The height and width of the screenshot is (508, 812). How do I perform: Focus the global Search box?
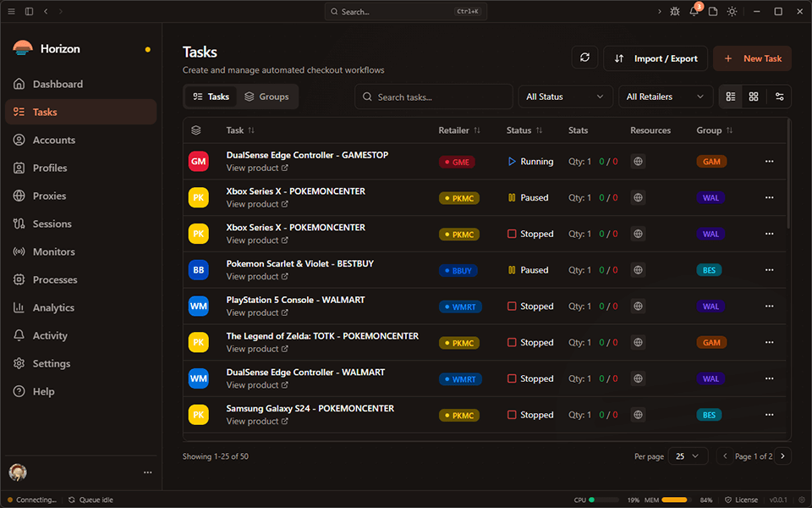point(406,11)
